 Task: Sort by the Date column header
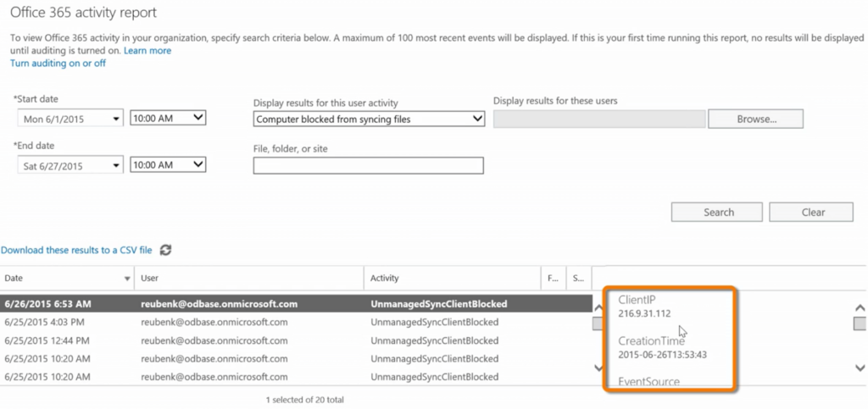pyautogui.click(x=67, y=278)
